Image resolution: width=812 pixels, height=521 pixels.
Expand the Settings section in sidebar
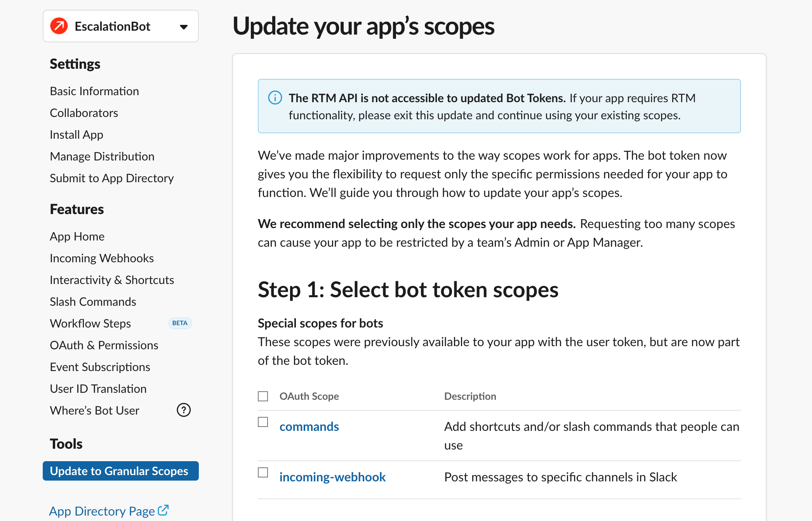(x=75, y=63)
